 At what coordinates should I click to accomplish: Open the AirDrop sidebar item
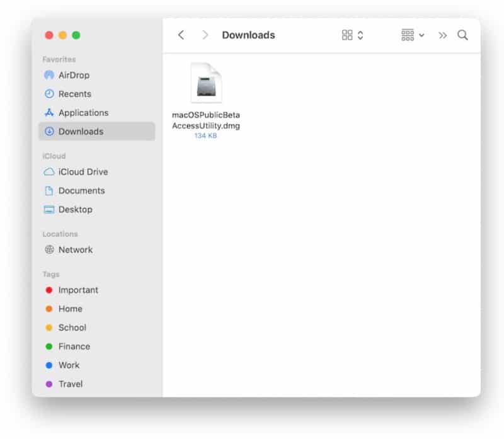[74, 75]
